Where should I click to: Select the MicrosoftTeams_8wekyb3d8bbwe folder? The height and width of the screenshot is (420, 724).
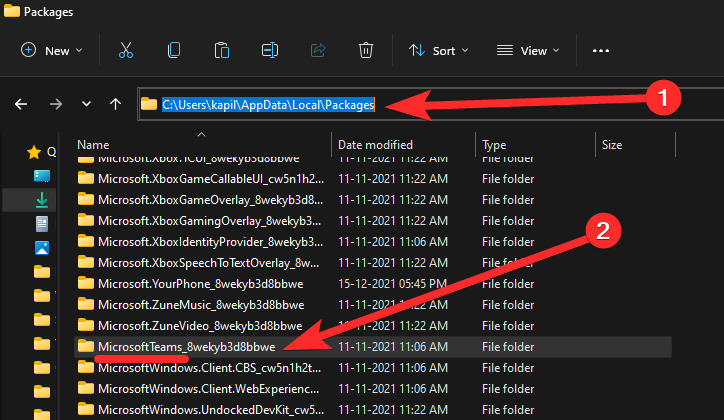pos(187,347)
